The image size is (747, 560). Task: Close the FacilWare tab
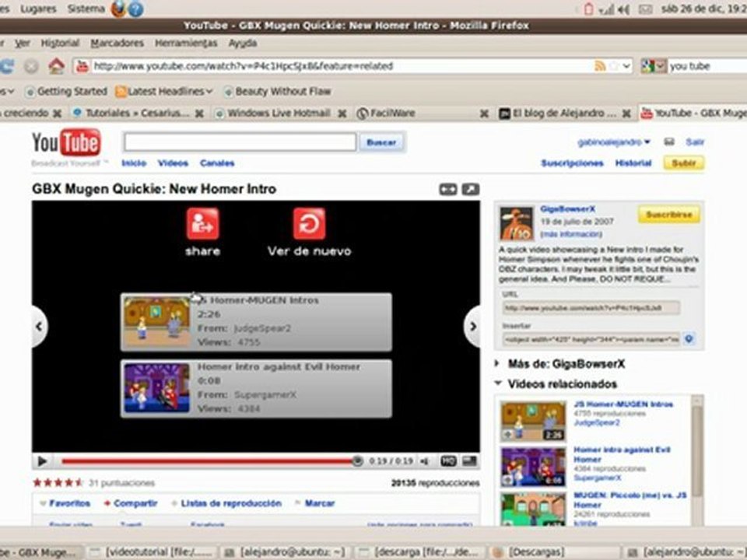coord(484,114)
